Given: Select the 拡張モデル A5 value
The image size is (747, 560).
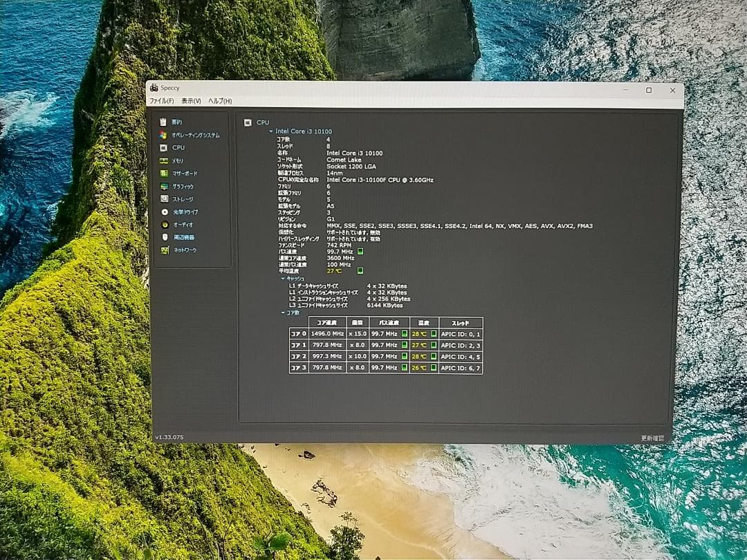Looking at the screenshot, I should [x=331, y=206].
